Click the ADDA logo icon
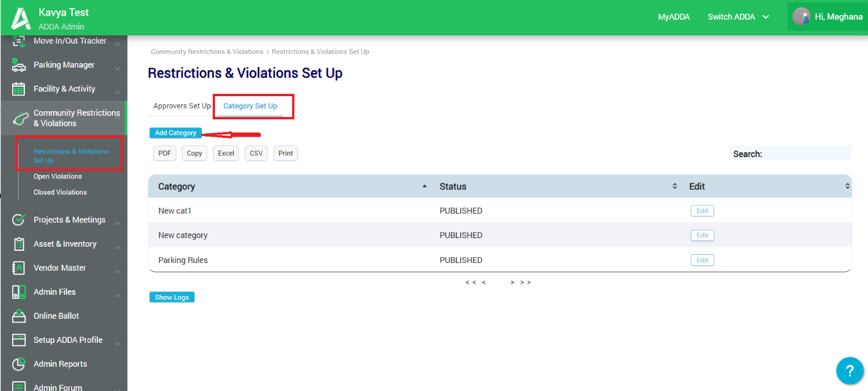This screenshot has height=391, width=868. pos(20,18)
